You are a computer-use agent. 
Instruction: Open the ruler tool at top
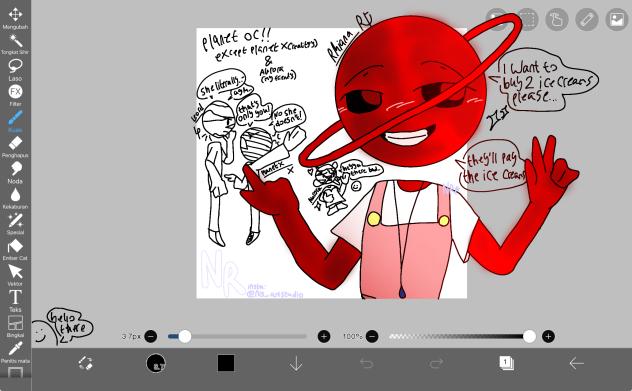587,19
